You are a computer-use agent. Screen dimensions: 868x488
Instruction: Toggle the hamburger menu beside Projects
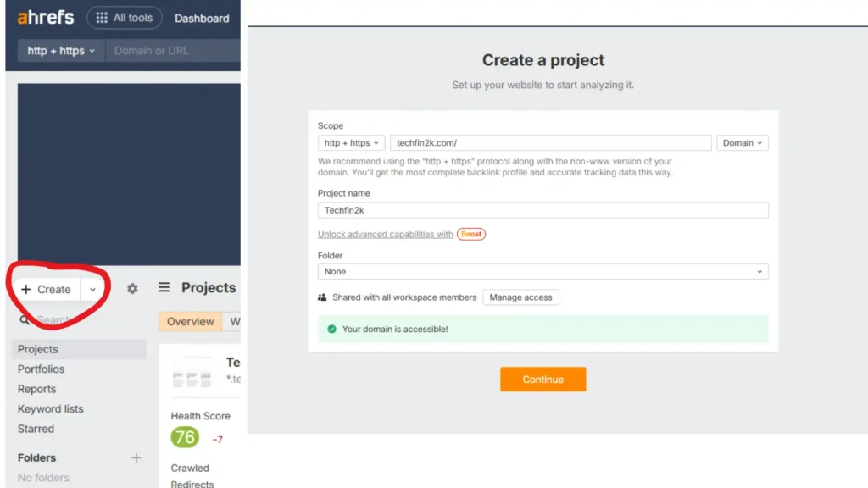[164, 287]
